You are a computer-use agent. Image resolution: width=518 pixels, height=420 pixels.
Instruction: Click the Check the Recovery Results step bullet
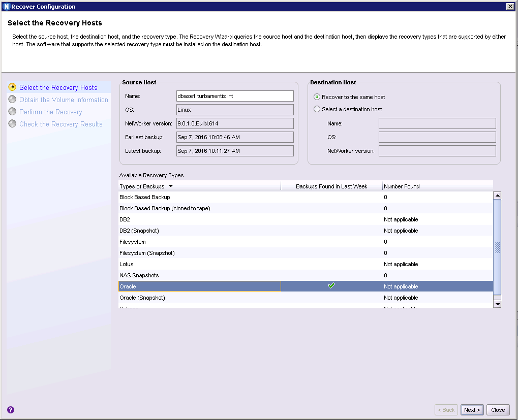[x=13, y=124]
